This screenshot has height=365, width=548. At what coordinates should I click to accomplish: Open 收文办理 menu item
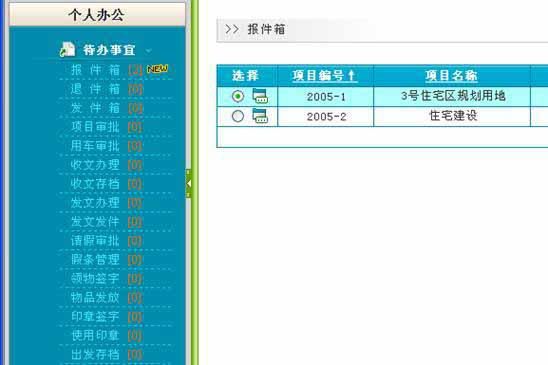click(x=95, y=165)
